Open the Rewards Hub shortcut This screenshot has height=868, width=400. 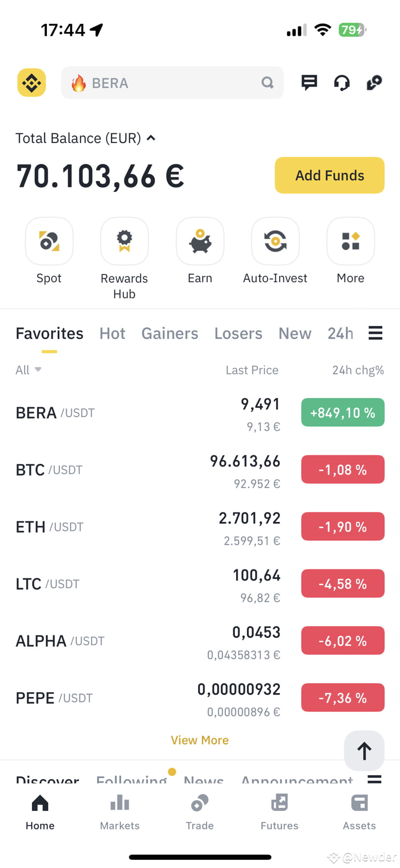tap(125, 241)
